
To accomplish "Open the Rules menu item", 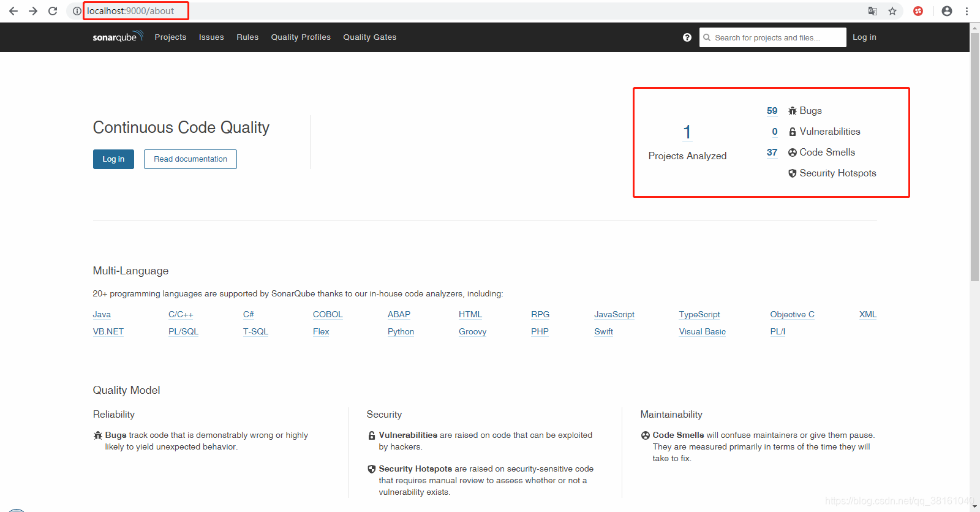I will (x=247, y=37).
